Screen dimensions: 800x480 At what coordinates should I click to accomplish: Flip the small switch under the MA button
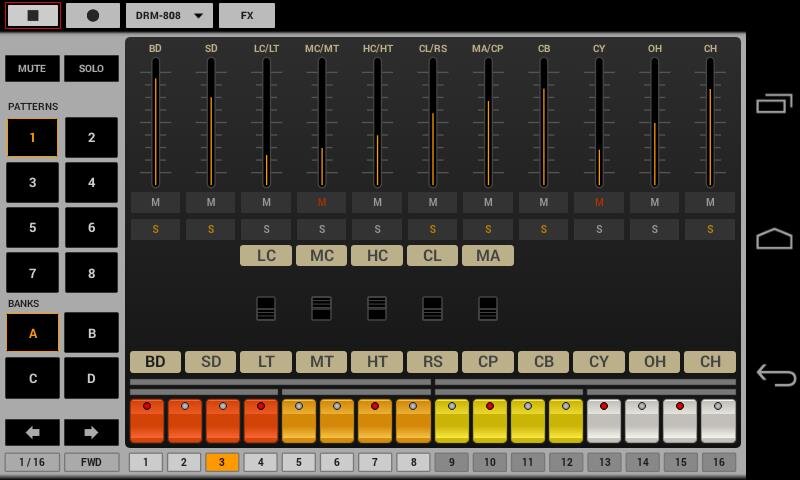pyautogui.click(x=488, y=309)
